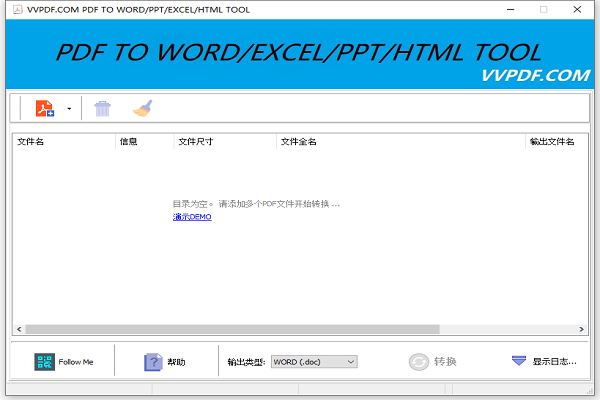Close the VVPDF window

point(577,10)
